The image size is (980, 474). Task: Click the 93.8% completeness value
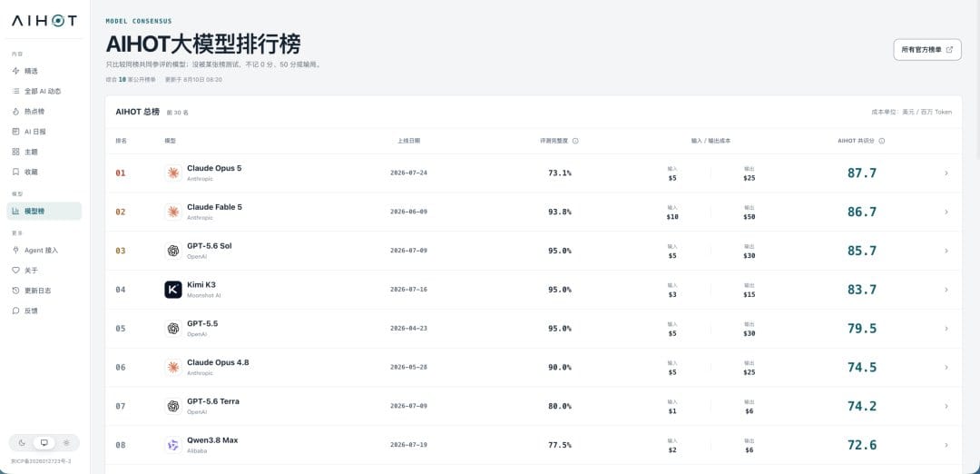559,212
